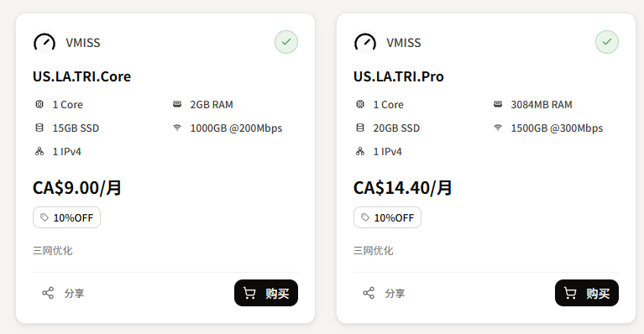Click network icon beside 1 IPv4 on Pro card
Viewport: 644px width, 334px height.
360,151
